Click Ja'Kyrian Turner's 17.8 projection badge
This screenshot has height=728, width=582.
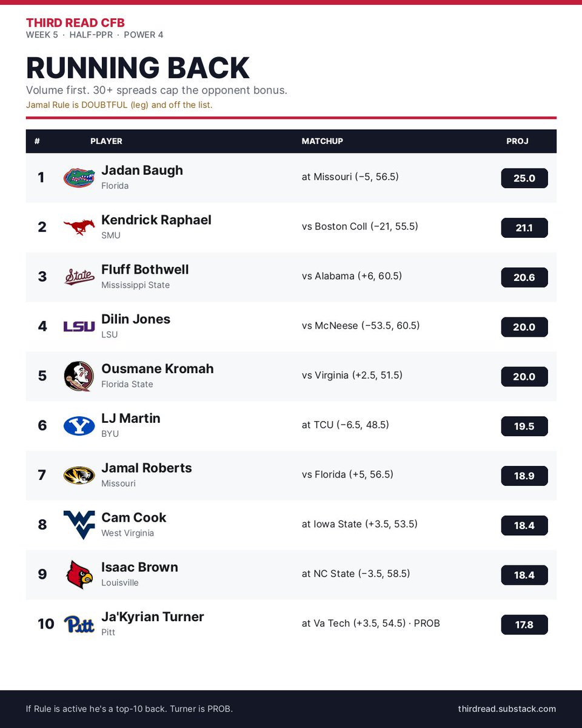(524, 624)
